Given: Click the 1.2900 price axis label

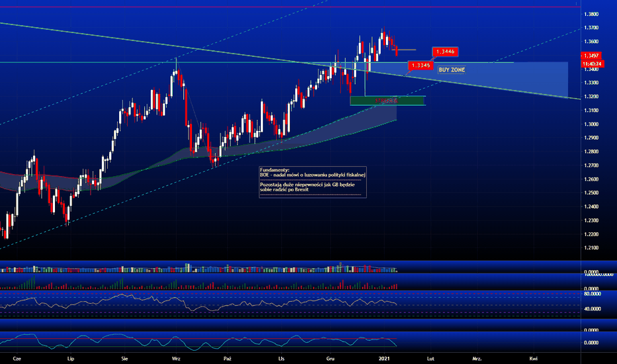Looking at the screenshot, I should pos(591,138).
